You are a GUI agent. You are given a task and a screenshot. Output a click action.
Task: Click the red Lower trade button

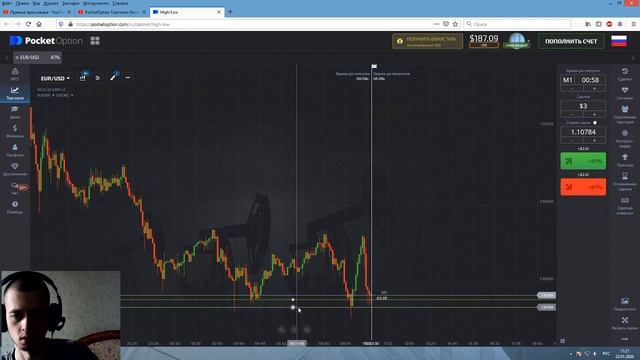click(x=583, y=187)
